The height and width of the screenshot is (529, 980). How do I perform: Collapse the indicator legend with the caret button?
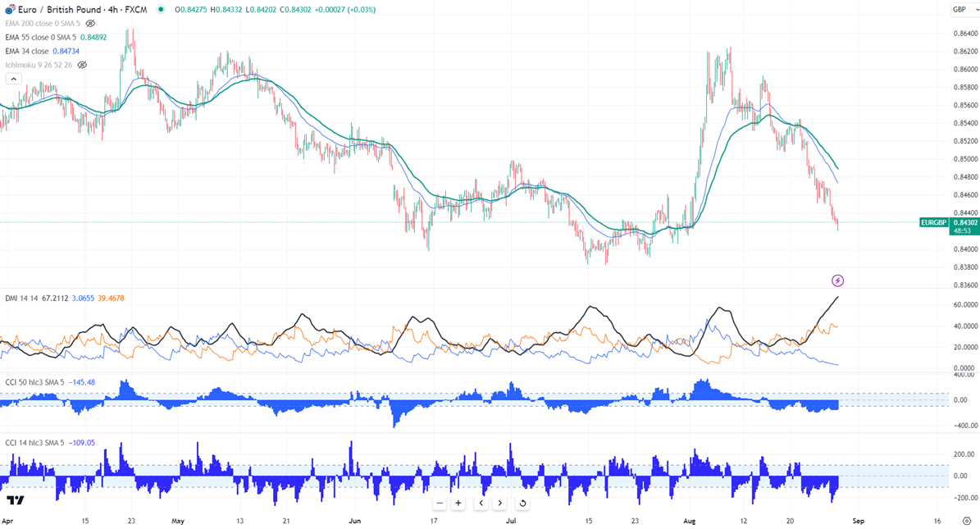(14, 79)
